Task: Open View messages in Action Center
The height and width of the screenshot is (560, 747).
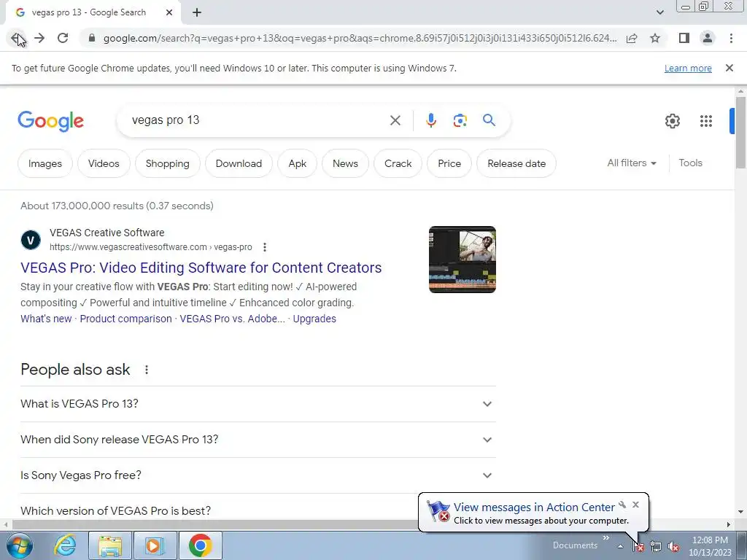Action: (x=534, y=507)
